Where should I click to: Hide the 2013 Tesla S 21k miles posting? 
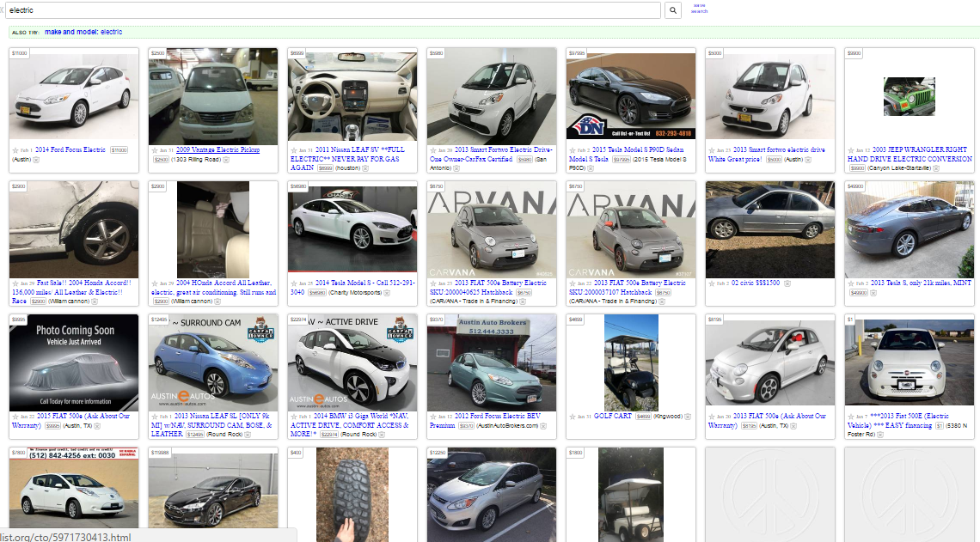coord(873,292)
